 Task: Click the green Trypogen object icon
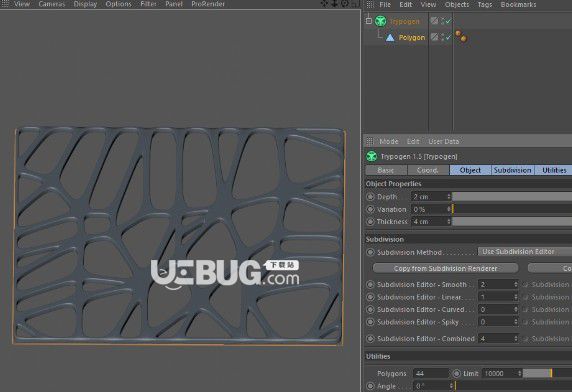click(380, 21)
